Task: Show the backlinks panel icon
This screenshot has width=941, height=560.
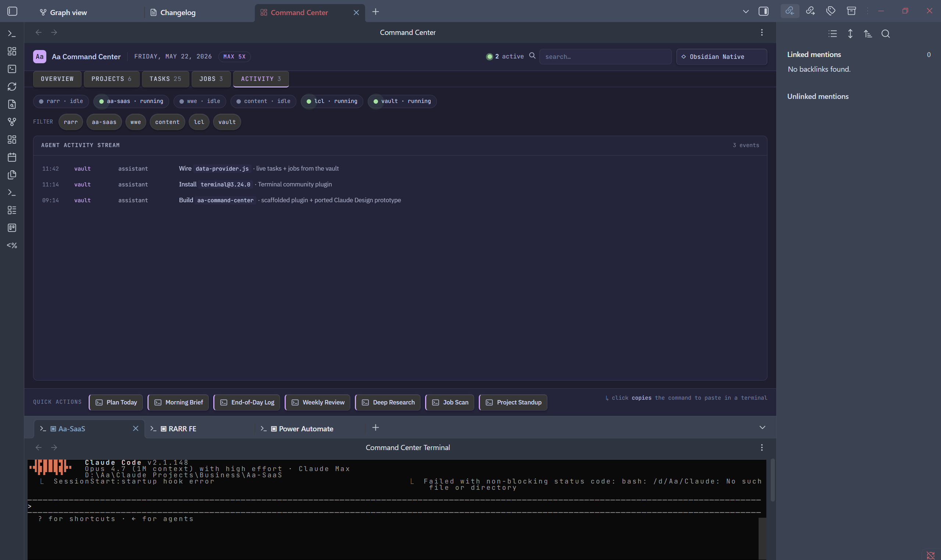Action: pyautogui.click(x=790, y=11)
